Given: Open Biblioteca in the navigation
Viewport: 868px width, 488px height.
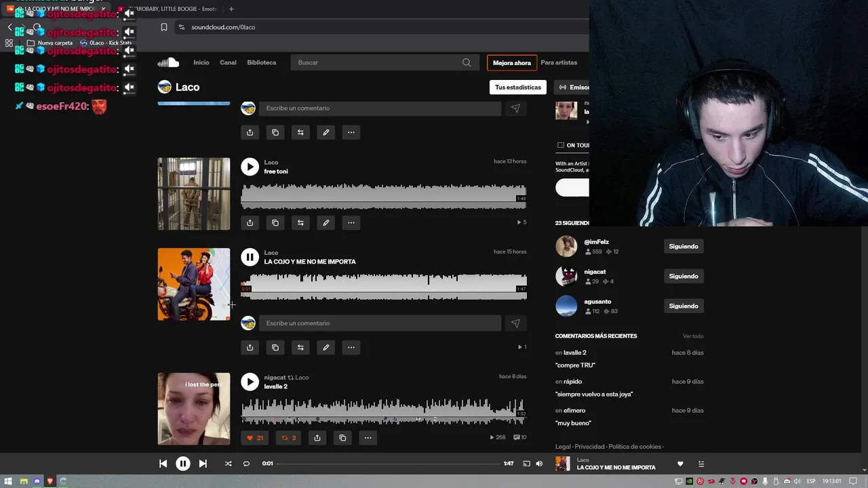Looking at the screenshot, I should coord(262,62).
